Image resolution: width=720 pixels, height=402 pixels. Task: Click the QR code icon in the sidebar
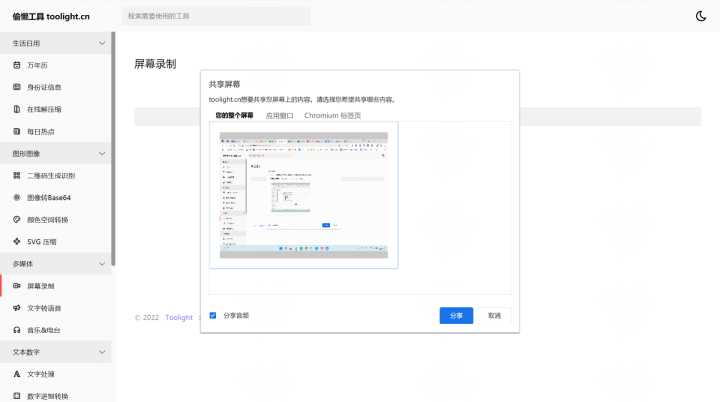point(17,176)
